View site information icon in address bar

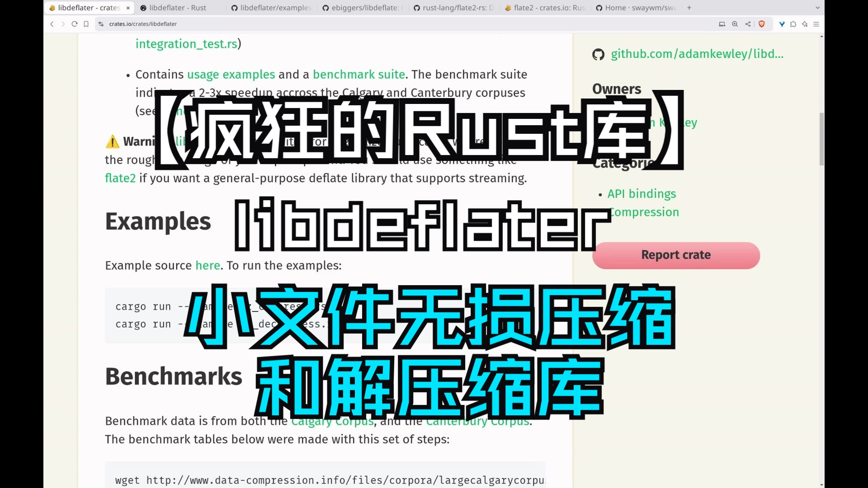[x=101, y=24]
